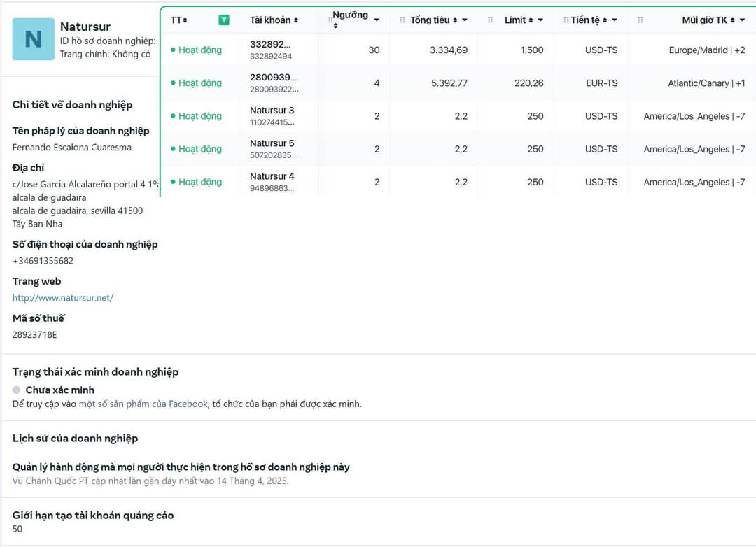Click the address line 'alcala de guadaira, sevilla 41500'
The height and width of the screenshot is (547, 756).
point(78,211)
